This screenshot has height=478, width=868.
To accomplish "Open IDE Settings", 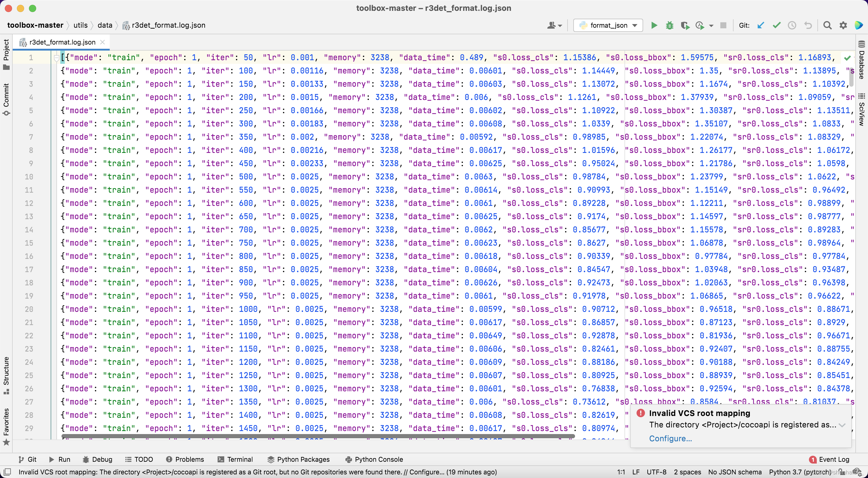I will click(x=843, y=25).
